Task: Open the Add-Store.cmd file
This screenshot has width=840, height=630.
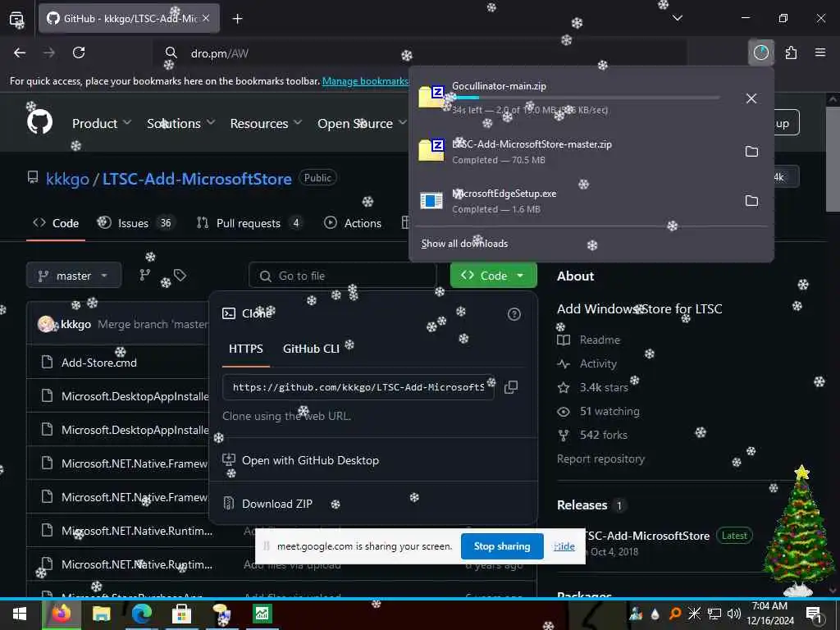Action: point(99,363)
